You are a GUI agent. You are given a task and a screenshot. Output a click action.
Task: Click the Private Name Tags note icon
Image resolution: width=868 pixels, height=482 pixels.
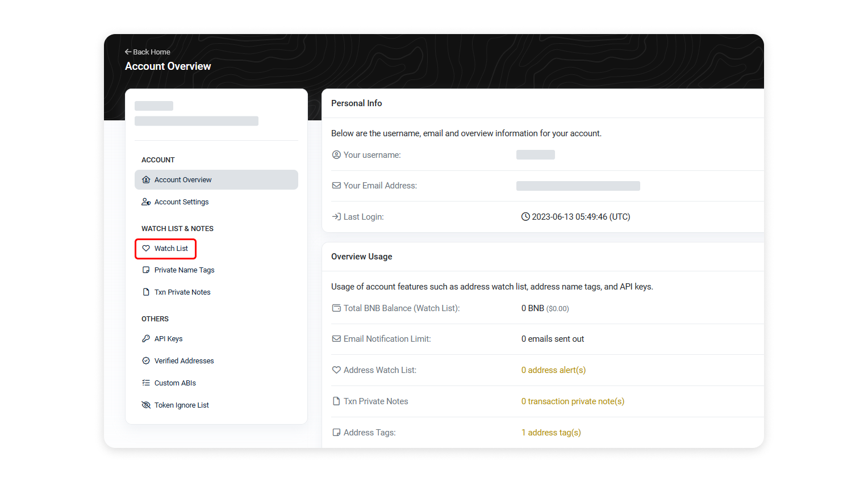146,270
